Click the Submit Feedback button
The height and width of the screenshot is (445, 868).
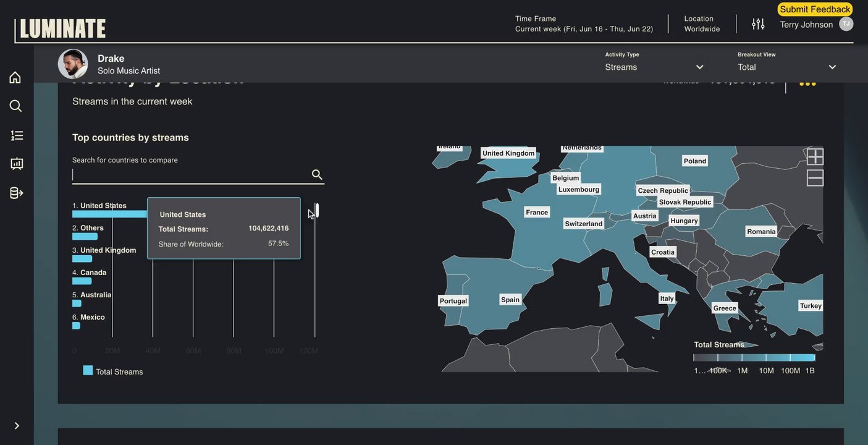pos(815,9)
